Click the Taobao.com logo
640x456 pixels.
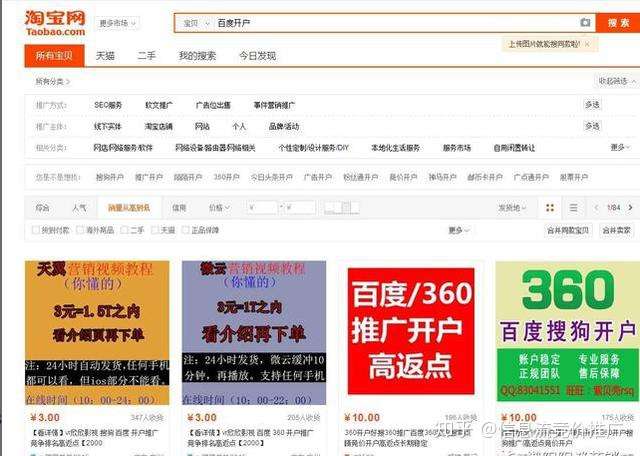click(55, 23)
